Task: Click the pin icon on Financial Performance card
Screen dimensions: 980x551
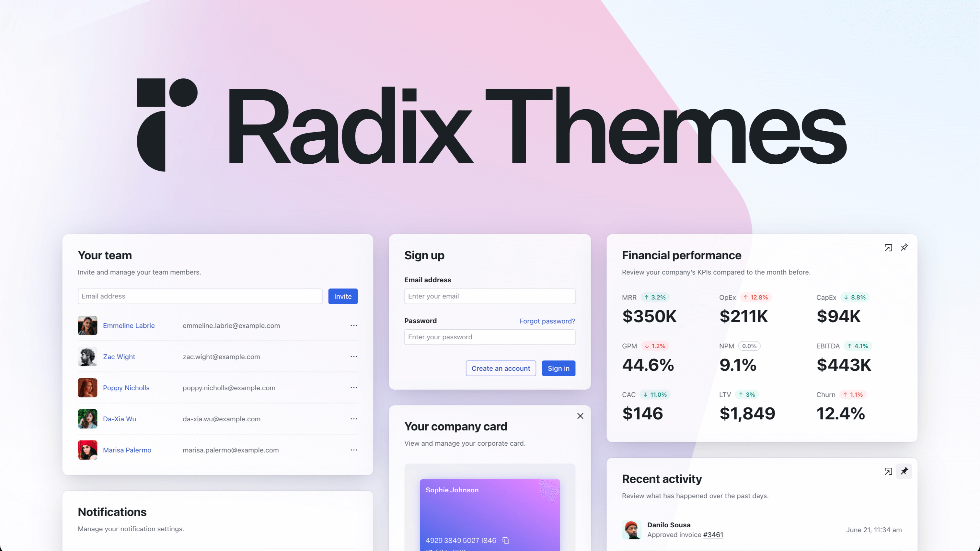Action: click(905, 247)
